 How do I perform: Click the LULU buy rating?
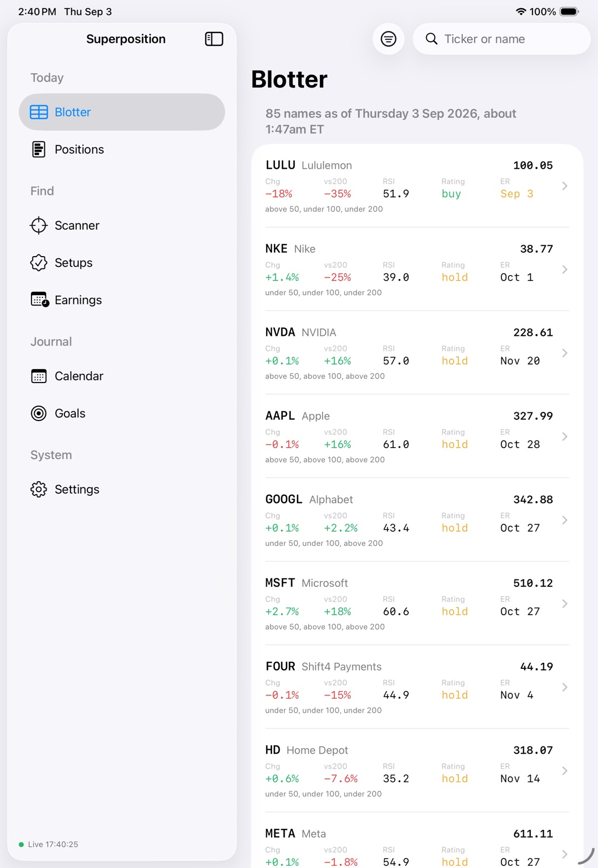451,194
